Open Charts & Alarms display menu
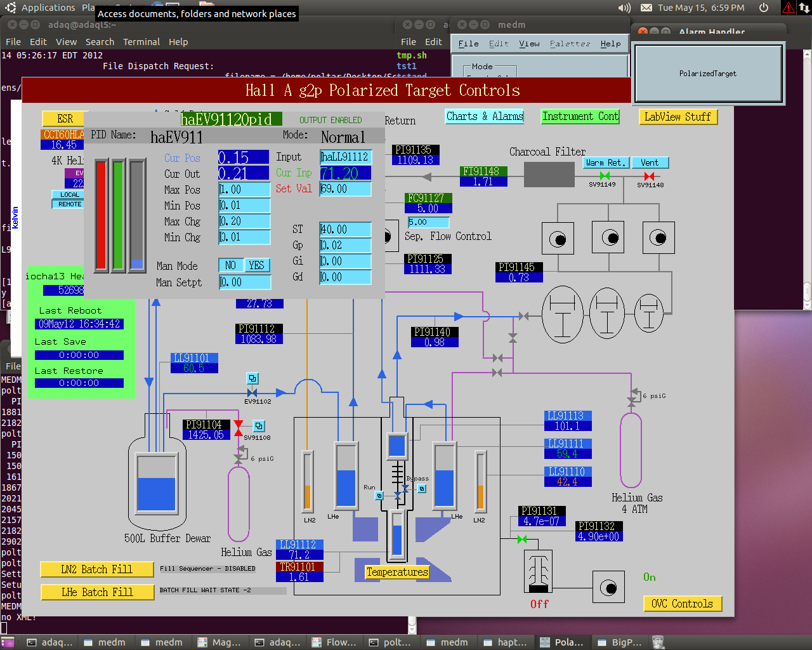This screenshot has width=812, height=650. [485, 116]
